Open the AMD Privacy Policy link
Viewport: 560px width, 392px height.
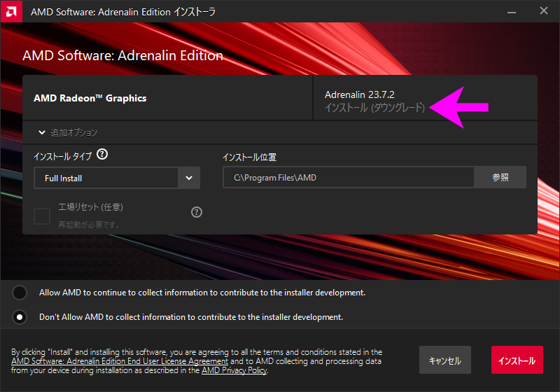pyautogui.click(x=234, y=370)
